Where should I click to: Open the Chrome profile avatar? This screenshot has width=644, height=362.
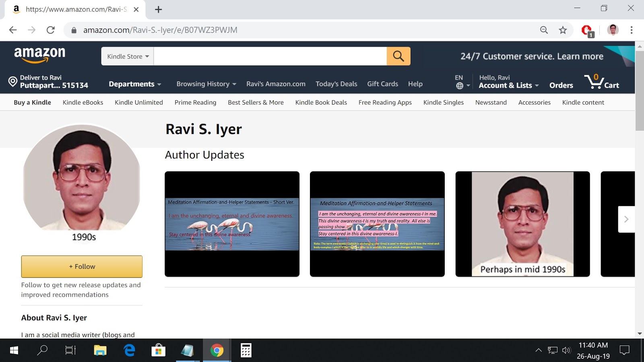coord(613,30)
